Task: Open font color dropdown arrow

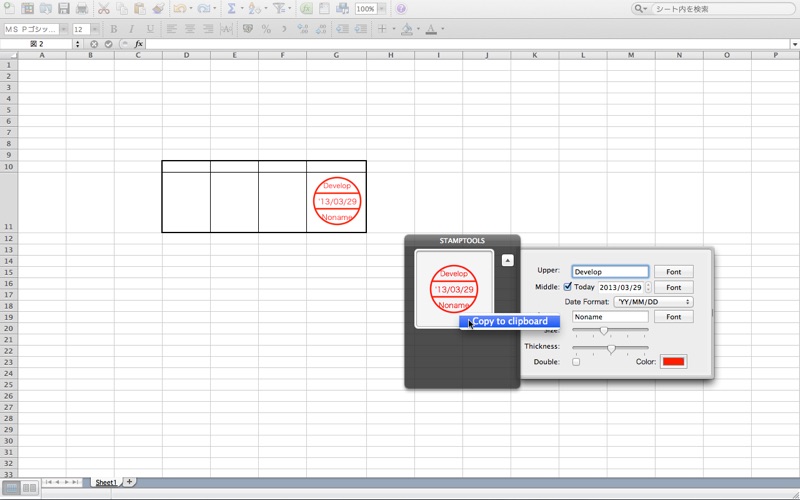Action: [442, 29]
